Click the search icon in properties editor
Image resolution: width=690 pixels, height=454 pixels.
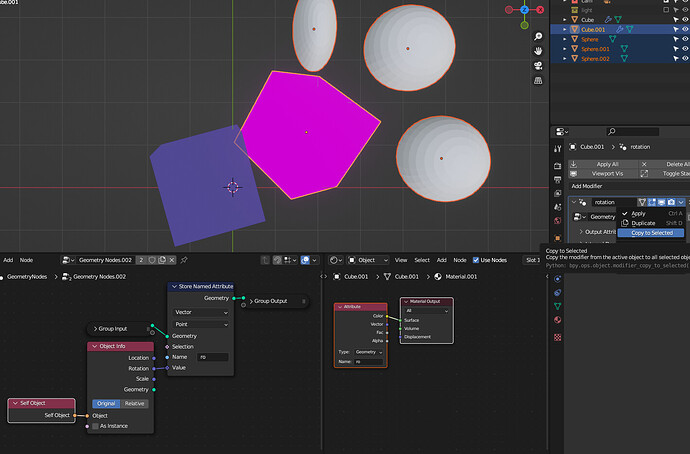(611, 131)
